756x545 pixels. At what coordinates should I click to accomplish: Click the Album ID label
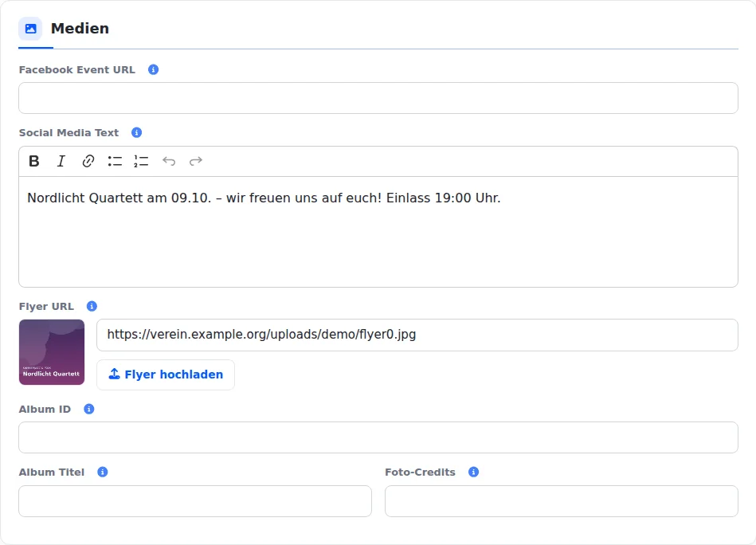45,409
